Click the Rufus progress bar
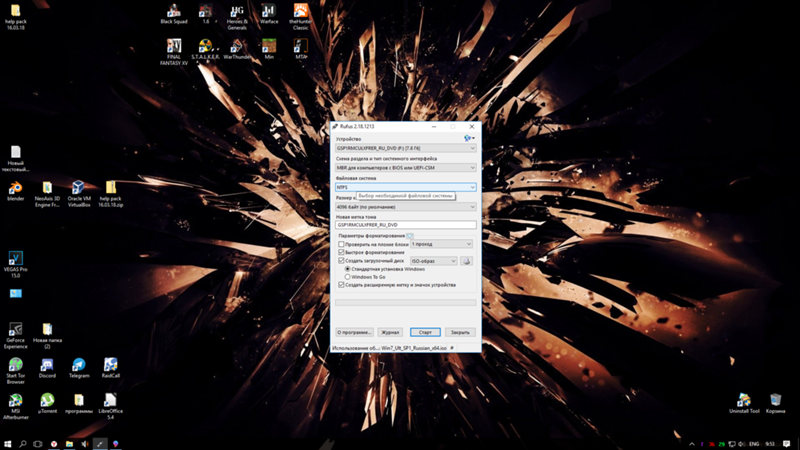 406,303
